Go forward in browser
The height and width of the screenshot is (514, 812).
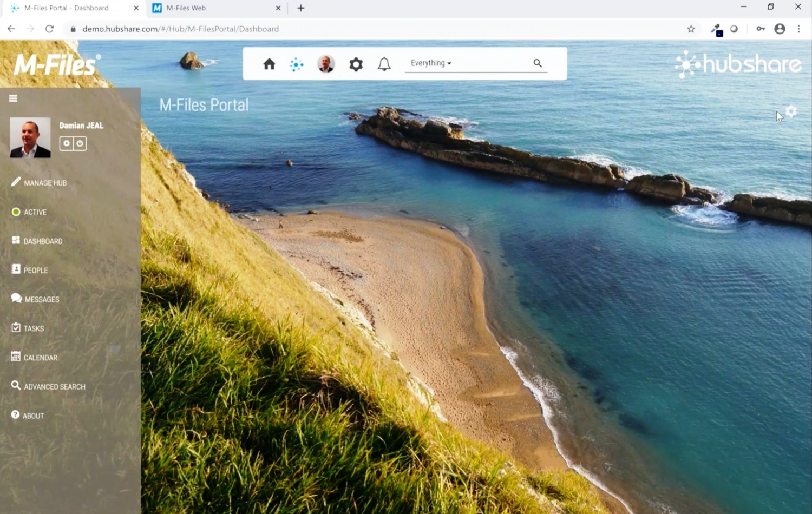pos(30,29)
